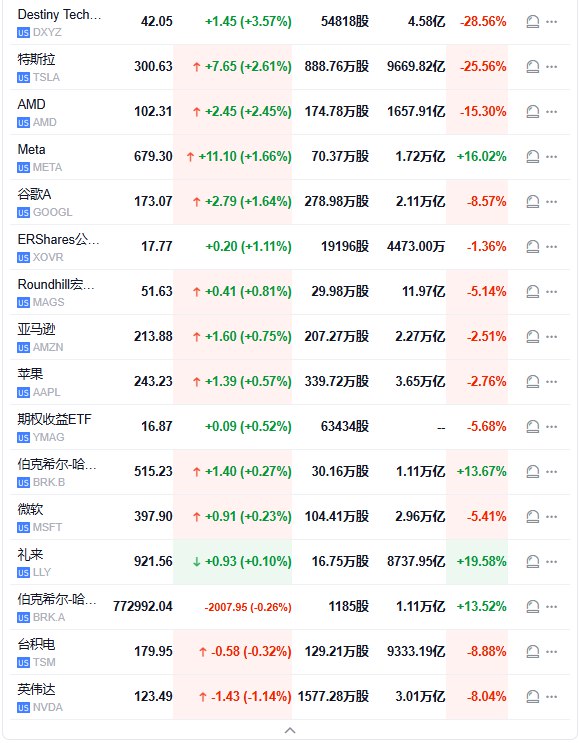The image size is (579, 743).
Task: Open the AMD stock entry
Action: 31,104
